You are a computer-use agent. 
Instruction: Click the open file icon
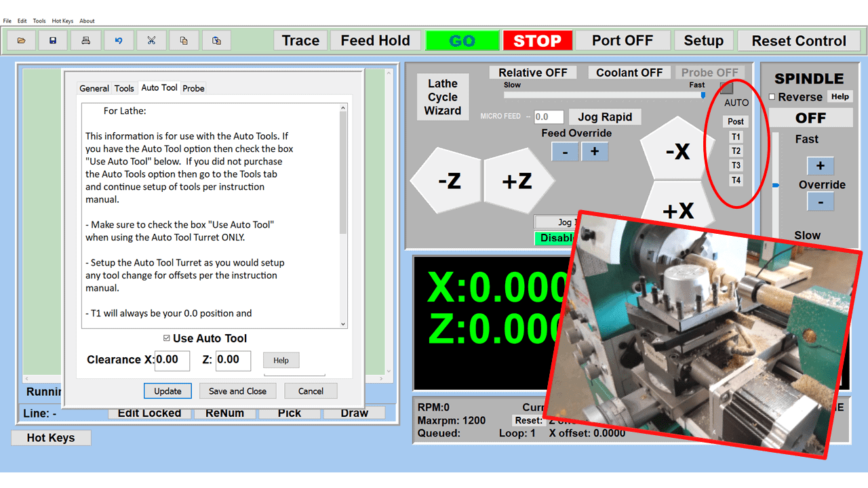[x=21, y=40]
